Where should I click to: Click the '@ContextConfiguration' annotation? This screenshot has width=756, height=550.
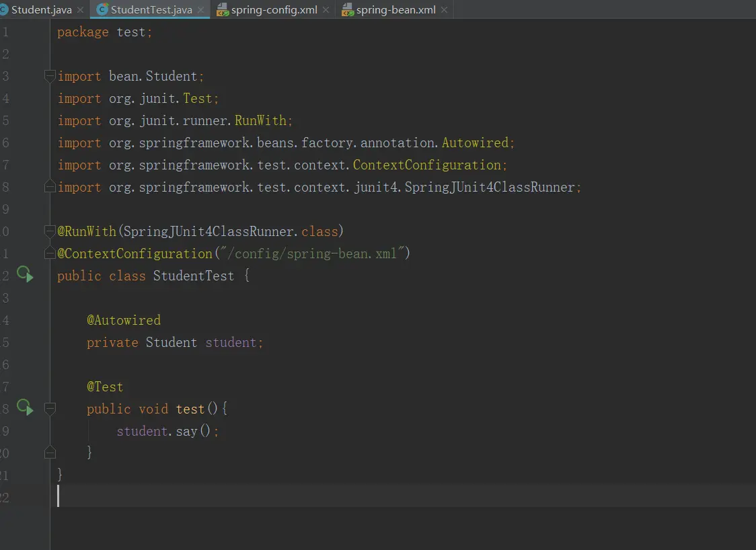point(135,253)
